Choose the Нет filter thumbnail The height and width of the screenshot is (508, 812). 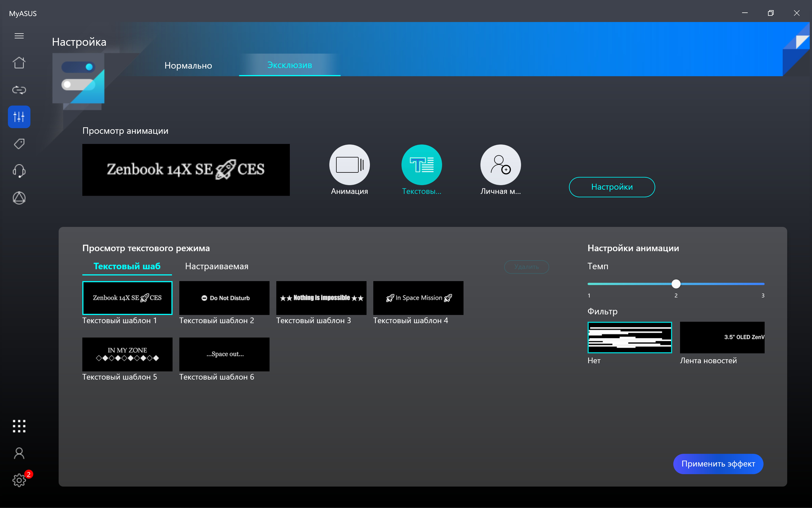[x=630, y=338]
